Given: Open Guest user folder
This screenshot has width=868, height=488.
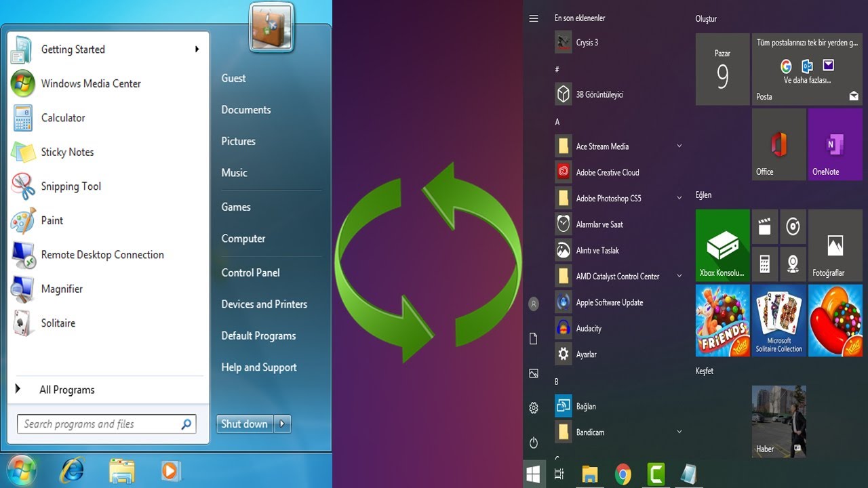Looking at the screenshot, I should (233, 78).
